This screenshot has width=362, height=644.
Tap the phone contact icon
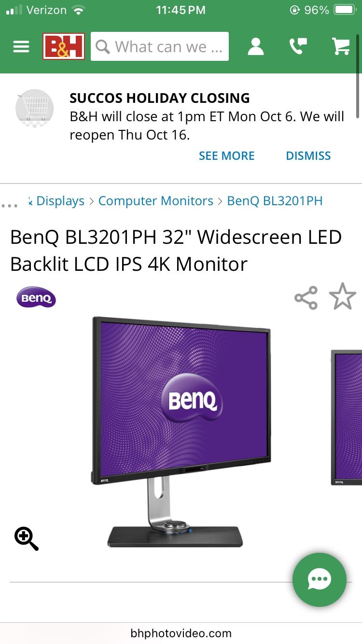point(298,46)
